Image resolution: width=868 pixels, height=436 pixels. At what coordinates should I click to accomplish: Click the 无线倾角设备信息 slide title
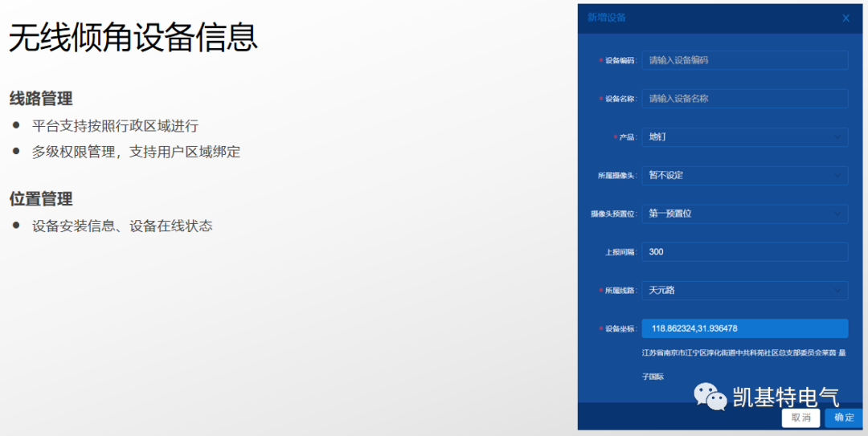click(x=133, y=38)
